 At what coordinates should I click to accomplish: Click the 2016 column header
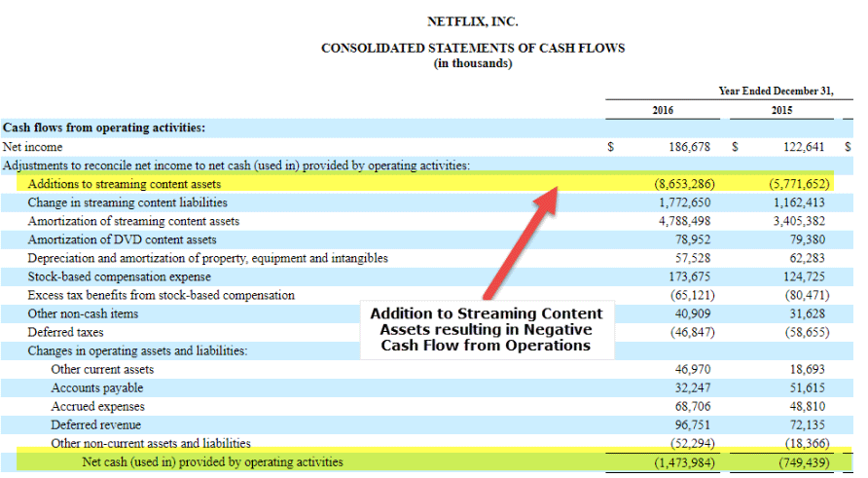pyautogui.click(x=663, y=110)
